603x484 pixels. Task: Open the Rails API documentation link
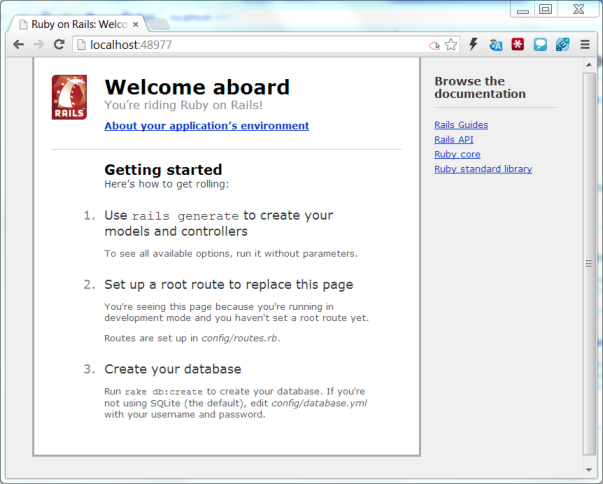point(453,140)
